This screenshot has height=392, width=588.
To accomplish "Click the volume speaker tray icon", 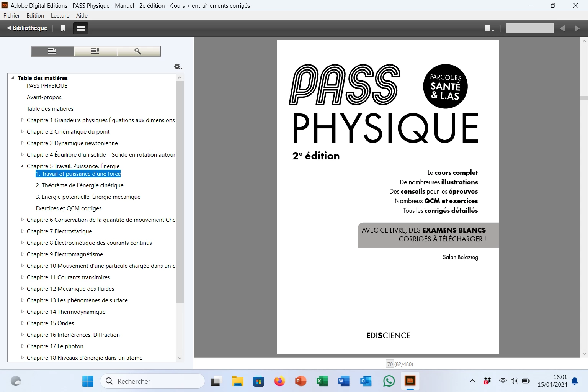I will (x=514, y=381).
